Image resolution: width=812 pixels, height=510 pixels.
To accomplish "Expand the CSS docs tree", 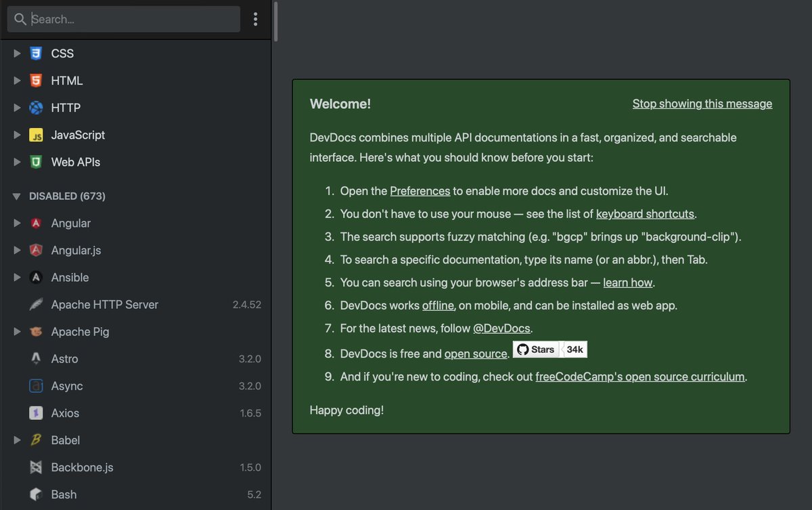I will [18, 54].
